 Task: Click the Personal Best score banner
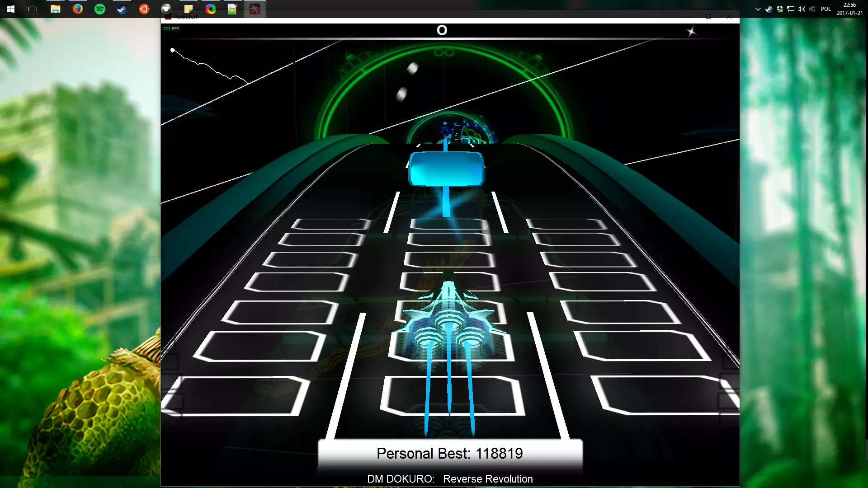pyautogui.click(x=450, y=453)
